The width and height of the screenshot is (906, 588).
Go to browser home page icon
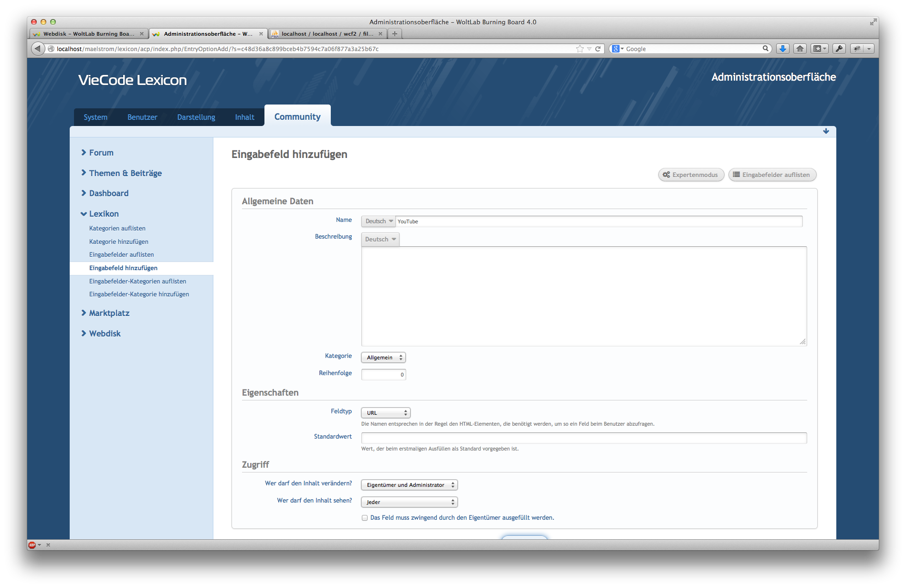800,49
